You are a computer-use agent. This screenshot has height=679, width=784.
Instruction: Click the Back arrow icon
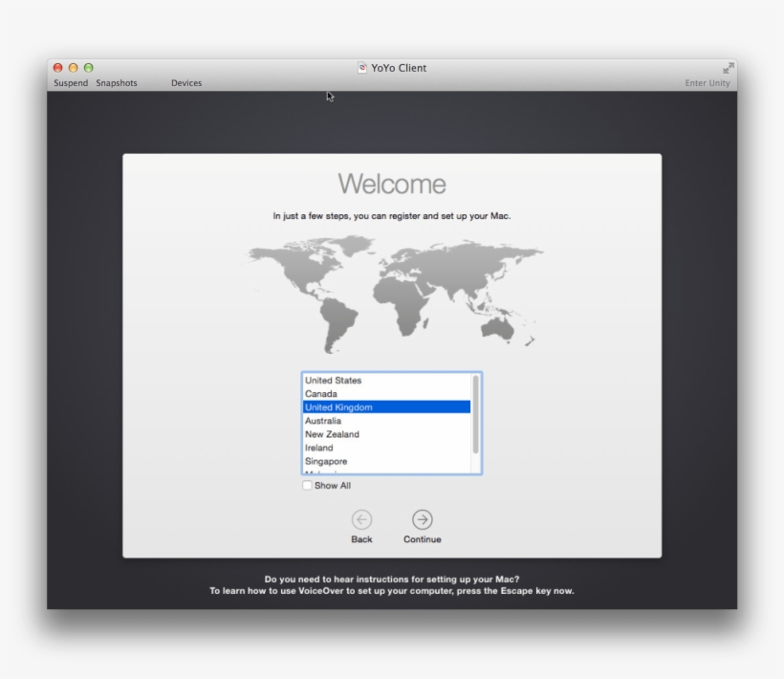pos(361,519)
